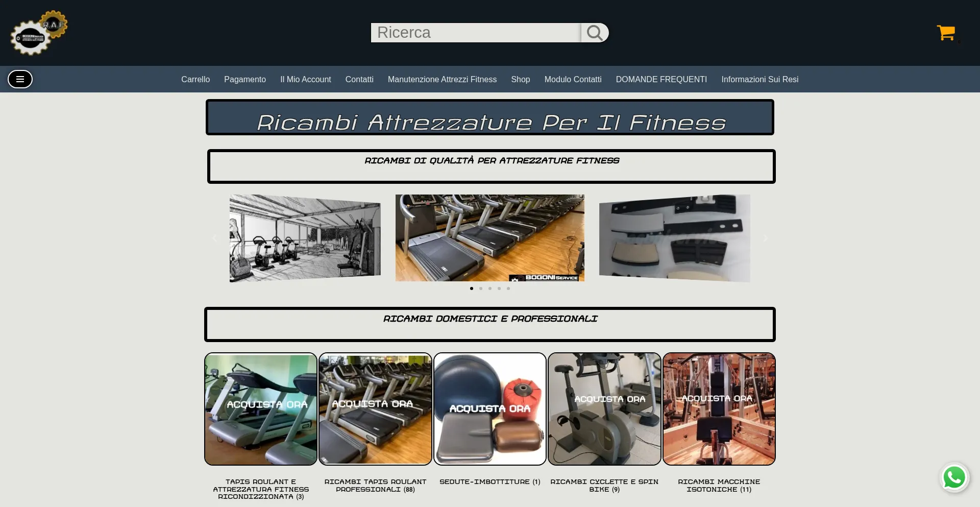Click the carousel next arrow
The height and width of the screenshot is (507, 980).
click(765, 238)
